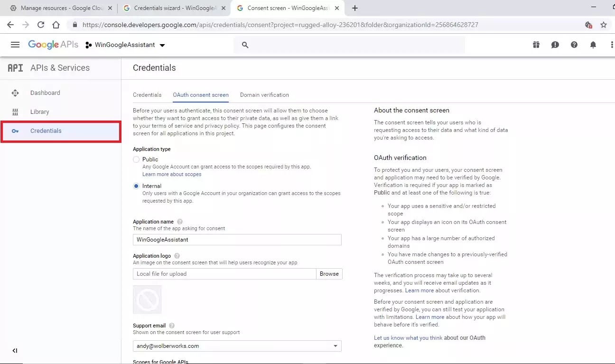Click the browser address bar URL

280,25
